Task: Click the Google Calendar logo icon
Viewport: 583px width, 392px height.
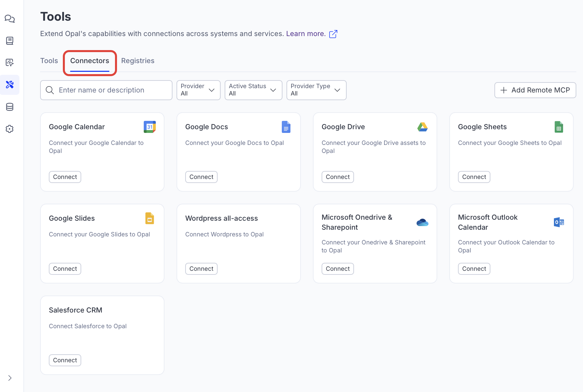Action: pos(149,127)
